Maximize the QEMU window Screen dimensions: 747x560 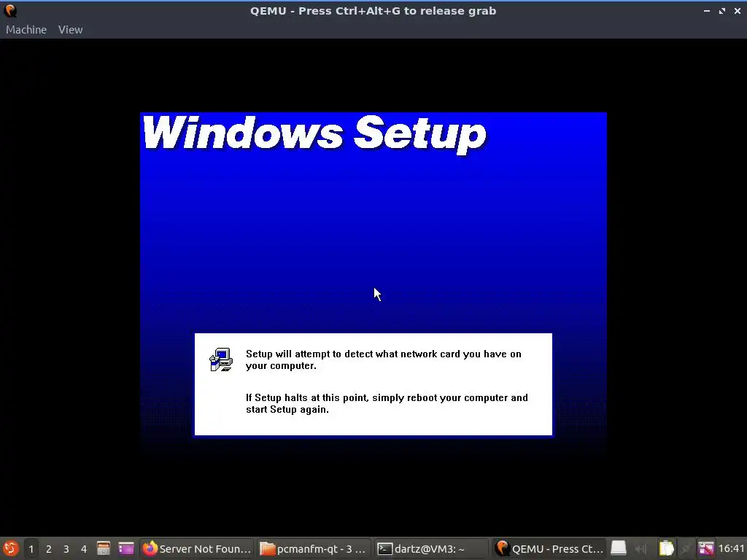pyautogui.click(x=721, y=10)
